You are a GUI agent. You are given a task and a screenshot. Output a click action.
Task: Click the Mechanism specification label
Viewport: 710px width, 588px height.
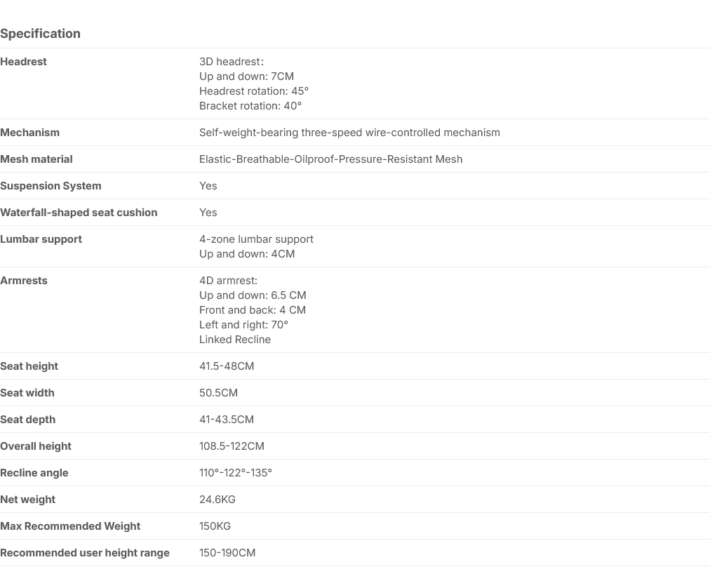point(30,133)
